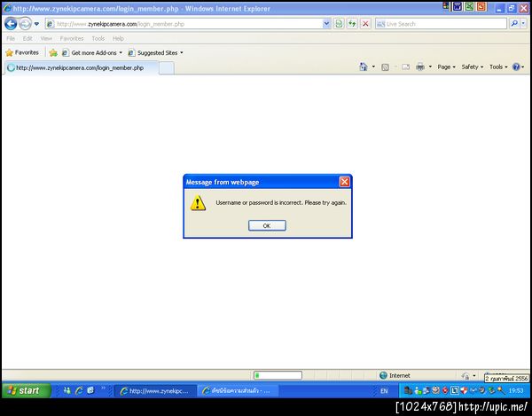Open the Page dropdown menu
The height and width of the screenshot is (416, 532).
(446, 67)
